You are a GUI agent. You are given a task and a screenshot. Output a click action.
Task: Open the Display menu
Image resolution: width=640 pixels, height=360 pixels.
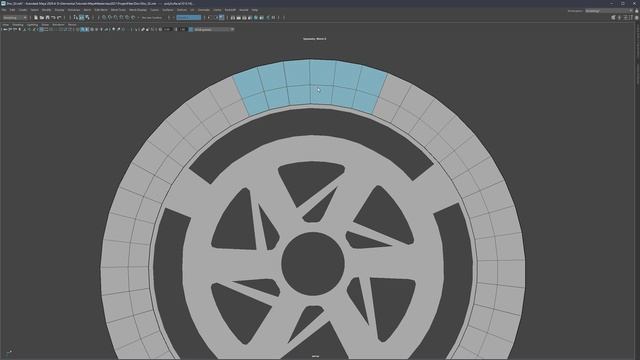59,10
